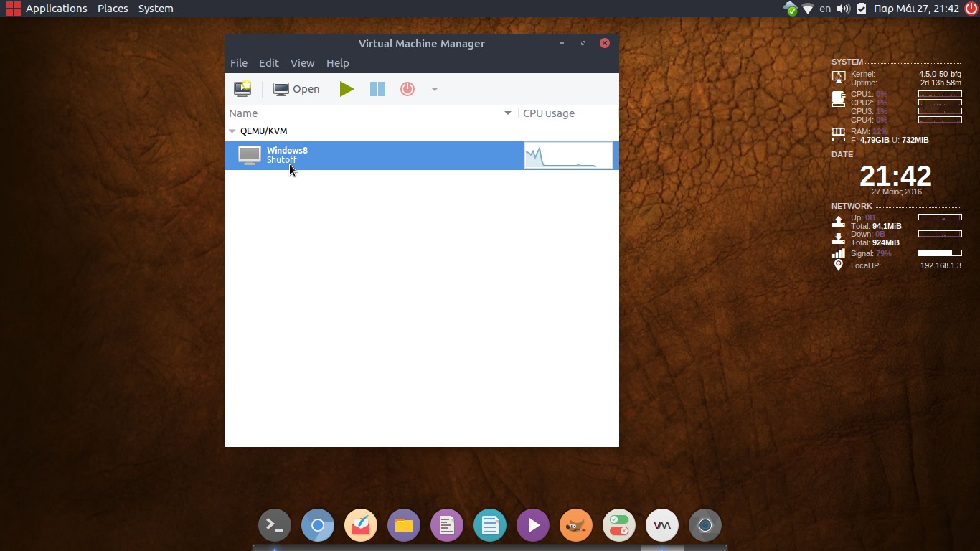Screen dimensions: 980x551
Task: Click the Open console button
Action: click(297, 89)
